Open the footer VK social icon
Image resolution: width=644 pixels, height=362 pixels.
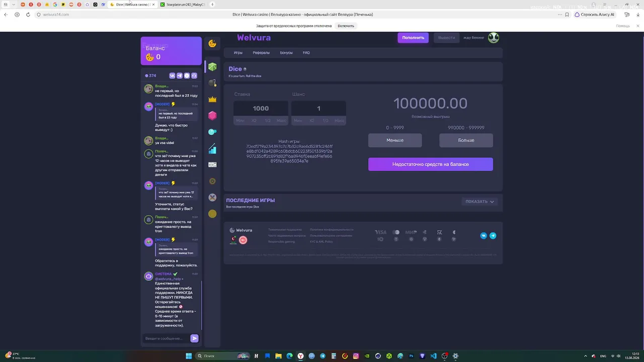[484, 235]
